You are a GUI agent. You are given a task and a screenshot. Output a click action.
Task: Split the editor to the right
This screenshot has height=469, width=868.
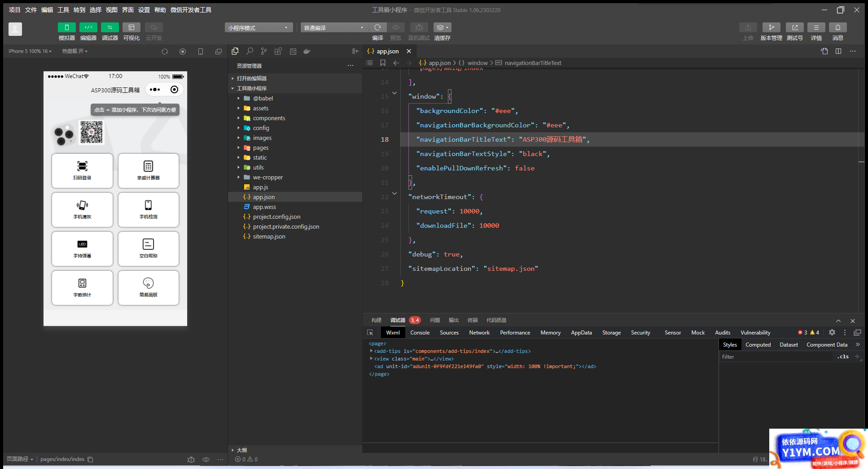click(838, 51)
